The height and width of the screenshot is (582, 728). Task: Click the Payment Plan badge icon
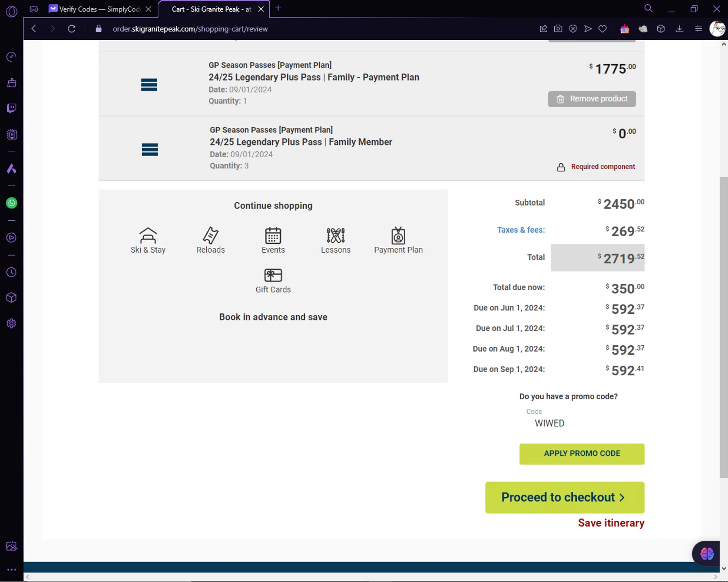click(x=398, y=236)
